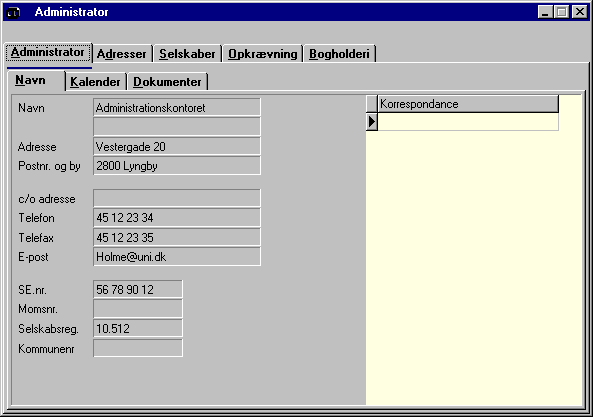
Task: Open the Selskaber tab
Action: 187,54
